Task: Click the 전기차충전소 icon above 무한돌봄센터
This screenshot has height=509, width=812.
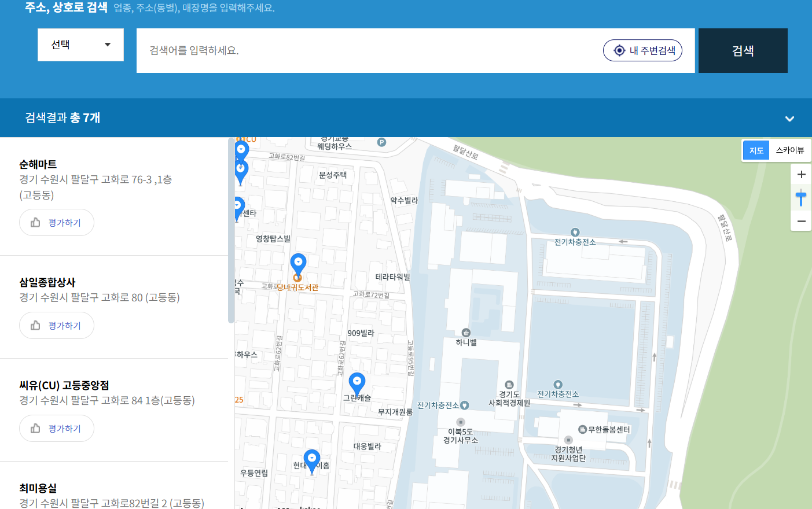Action: [558, 385]
